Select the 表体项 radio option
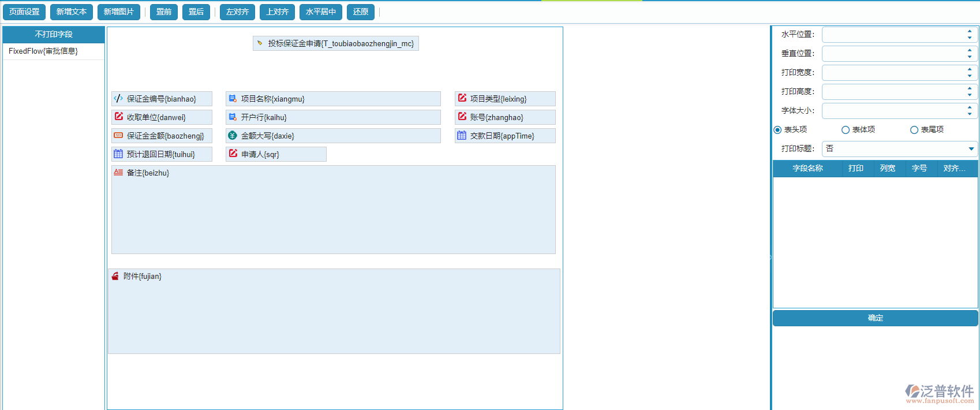Viewport: 980px width, 410px height. (846, 130)
